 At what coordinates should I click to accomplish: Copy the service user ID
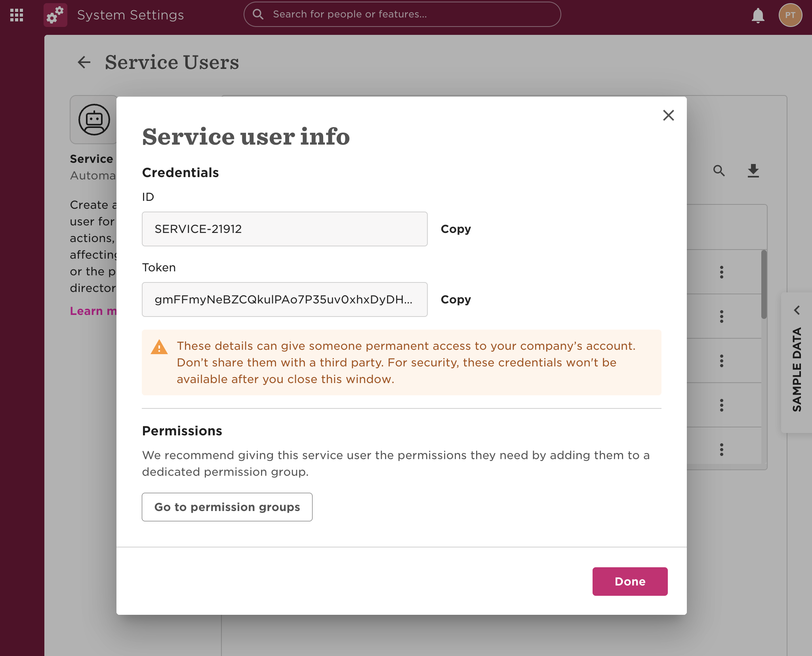pos(456,229)
